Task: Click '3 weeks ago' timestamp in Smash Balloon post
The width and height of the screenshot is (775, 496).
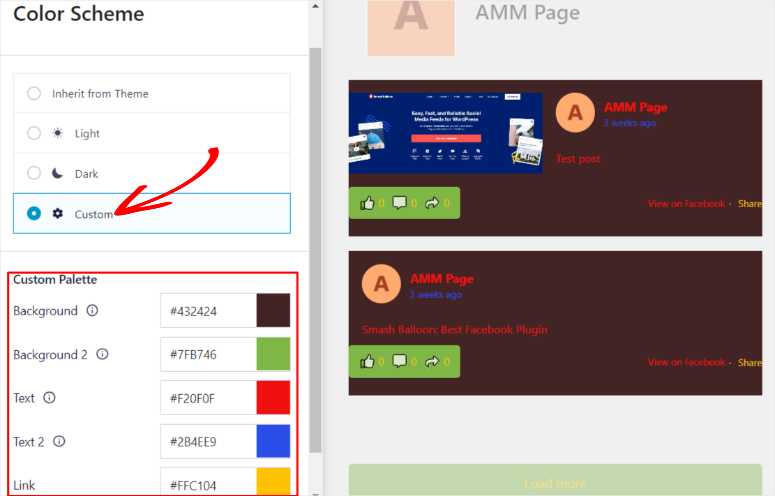Action: coord(435,294)
